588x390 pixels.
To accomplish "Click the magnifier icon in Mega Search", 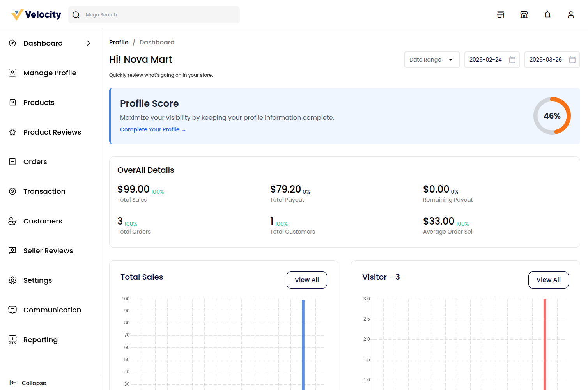I will coord(76,14).
